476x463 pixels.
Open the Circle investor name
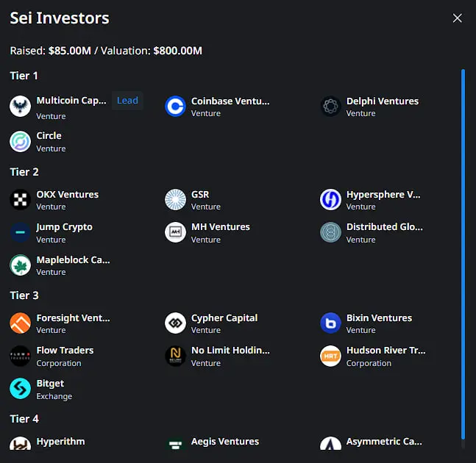pos(49,135)
